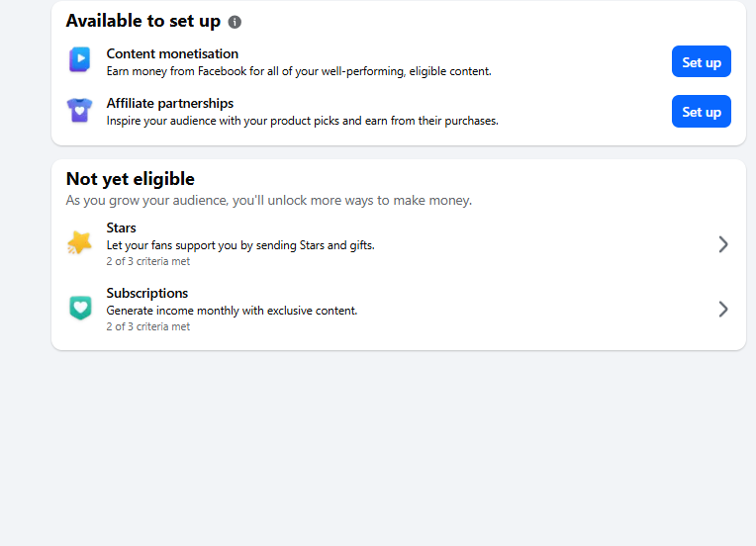Set up Affiliate partnerships
756x546 pixels.
(x=701, y=112)
